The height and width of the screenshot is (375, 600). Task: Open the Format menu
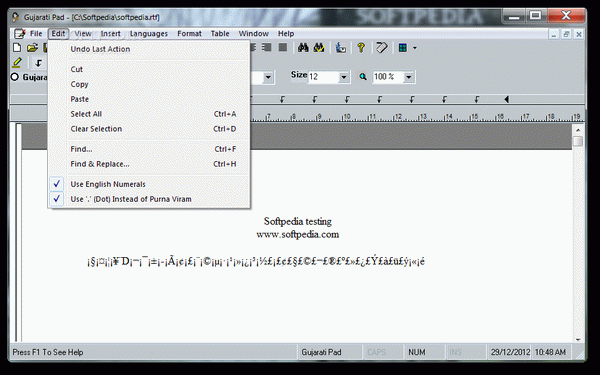coord(189,34)
